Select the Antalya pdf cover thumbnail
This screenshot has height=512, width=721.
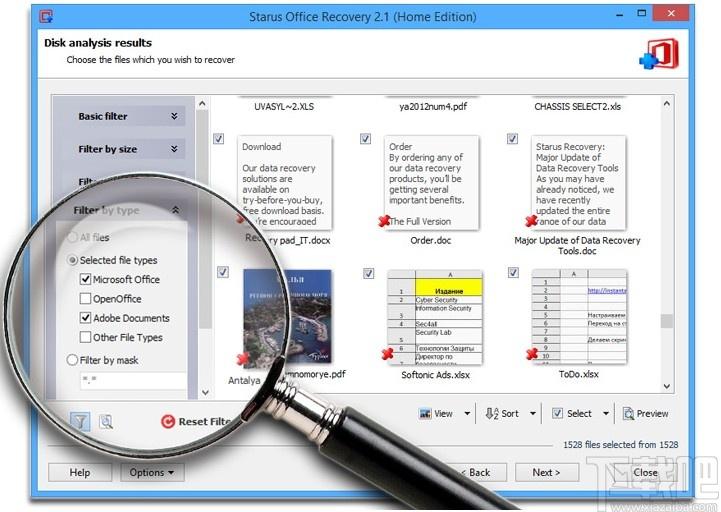[287, 318]
